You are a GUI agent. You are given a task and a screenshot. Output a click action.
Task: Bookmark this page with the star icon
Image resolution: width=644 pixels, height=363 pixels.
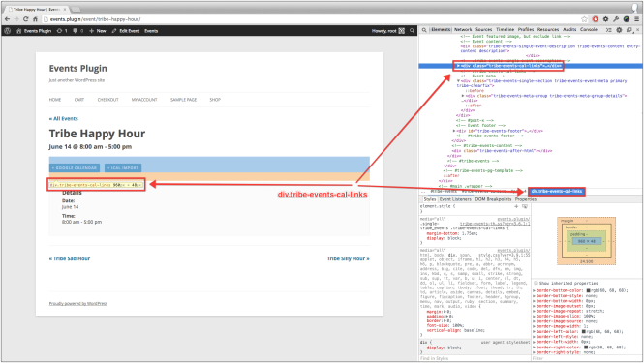[584, 19]
